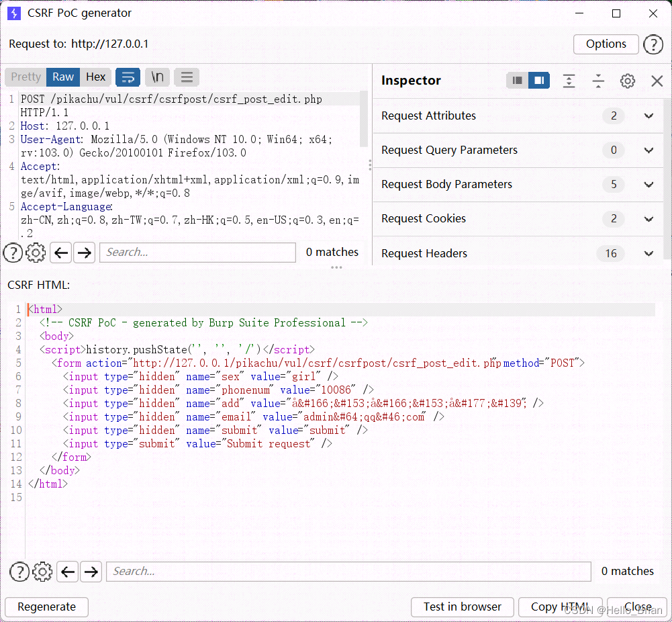This screenshot has height=622, width=672.
Task: Select the Hex view tab
Action: tap(95, 77)
